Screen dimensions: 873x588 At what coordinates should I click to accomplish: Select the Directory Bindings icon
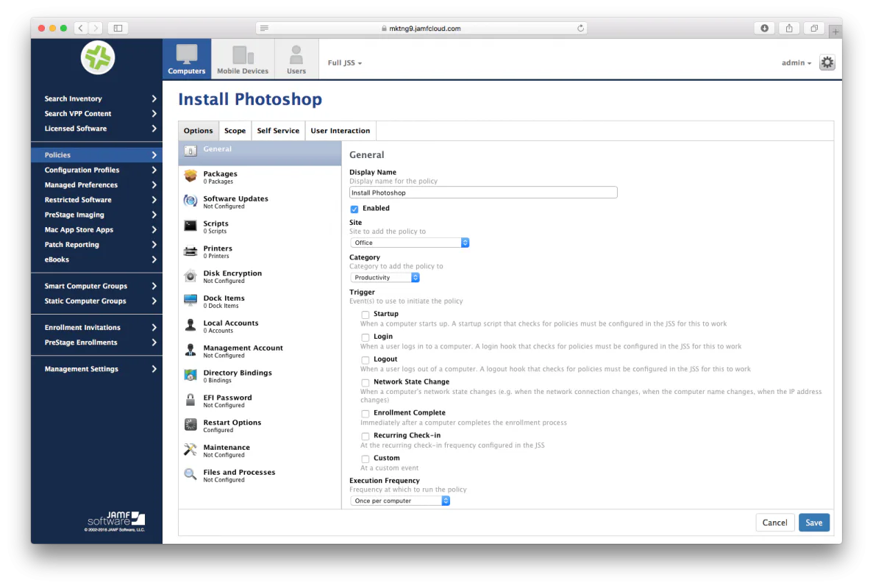(190, 375)
